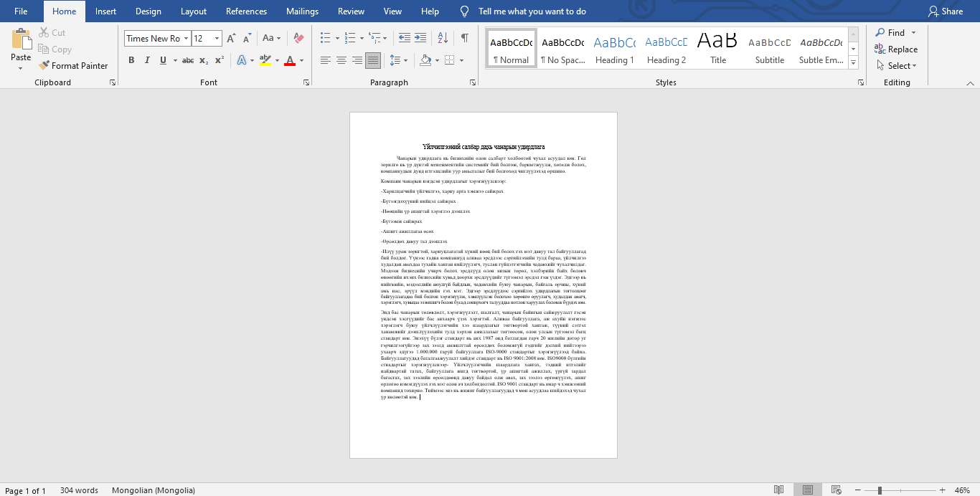This screenshot has width=980, height=496.
Task: Click the Paste clipboard icon
Action: (x=21, y=39)
